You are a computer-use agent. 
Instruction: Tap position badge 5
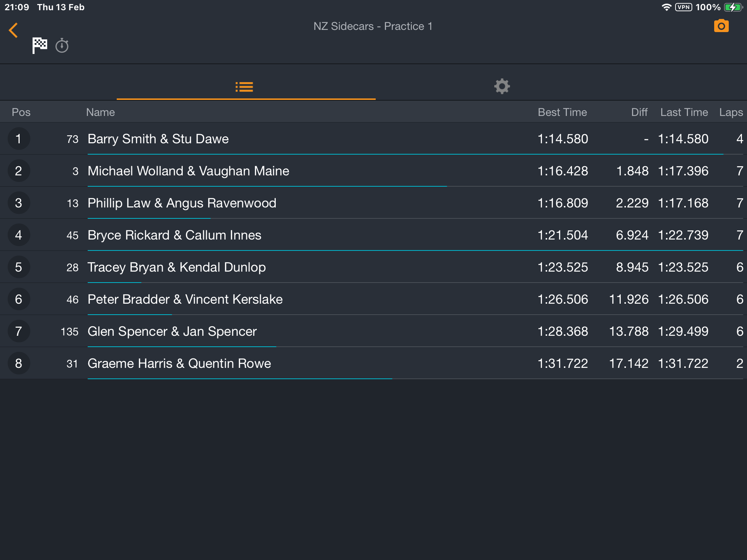[19, 267]
